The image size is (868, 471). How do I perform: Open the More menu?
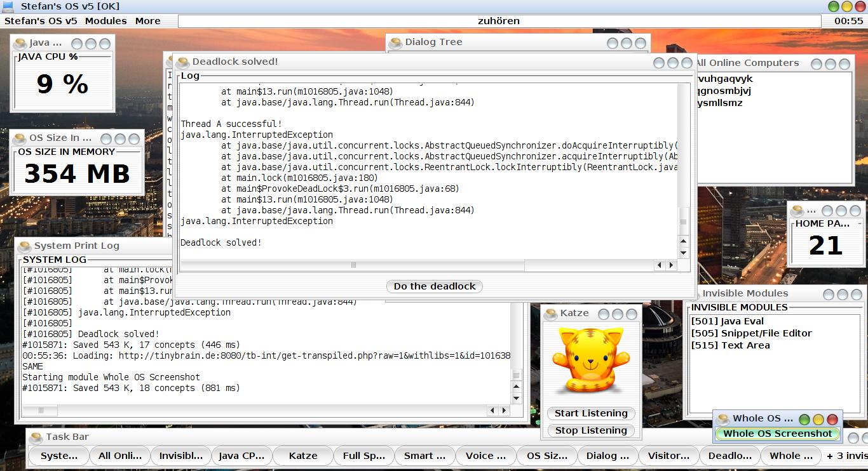tap(147, 21)
